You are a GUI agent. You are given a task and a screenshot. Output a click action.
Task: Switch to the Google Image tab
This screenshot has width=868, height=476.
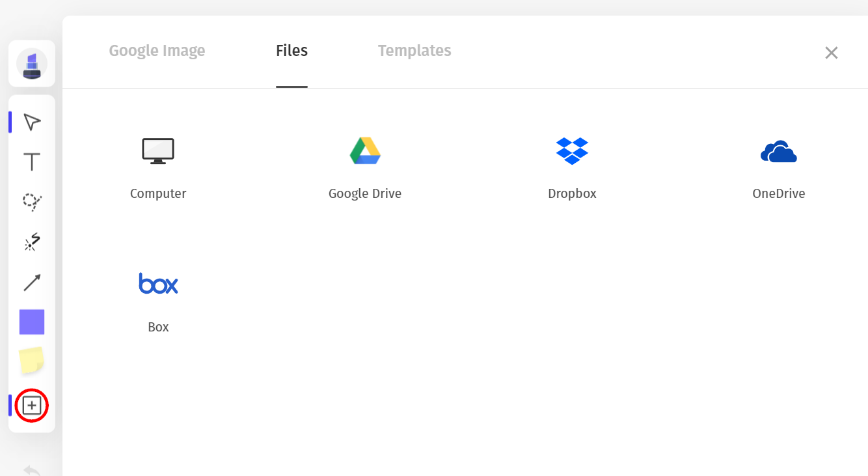(x=157, y=51)
